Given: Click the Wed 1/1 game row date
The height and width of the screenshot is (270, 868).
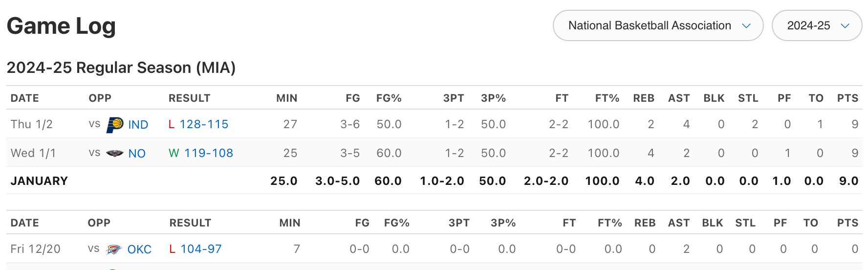Looking at the screenshot, I should pos(33,153).
